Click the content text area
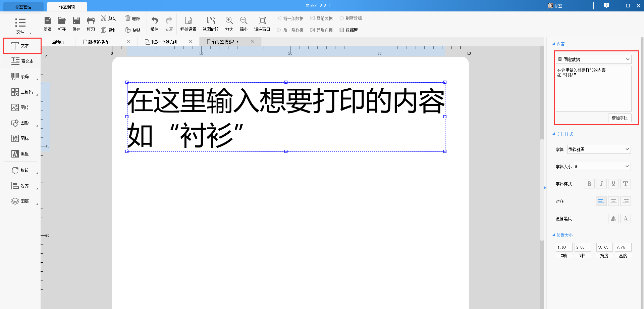Screen dimensions: 644x309 pyautogui.click(x=594, y=89)
